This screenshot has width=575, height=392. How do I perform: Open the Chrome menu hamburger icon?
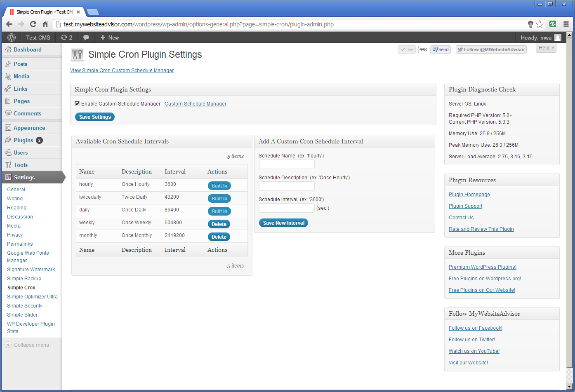(x=566, y=24)
